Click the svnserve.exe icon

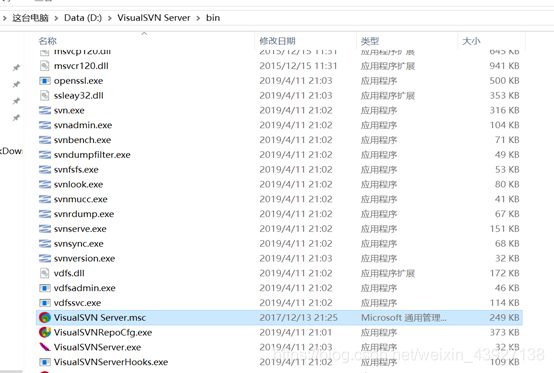pos(45,229)
